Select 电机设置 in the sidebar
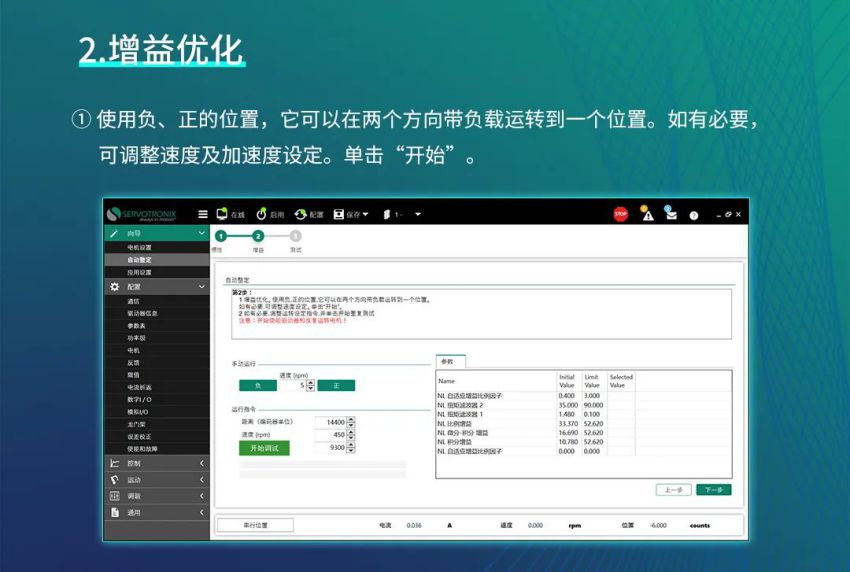This screenshot has height=572, width=850. (139, 247)
